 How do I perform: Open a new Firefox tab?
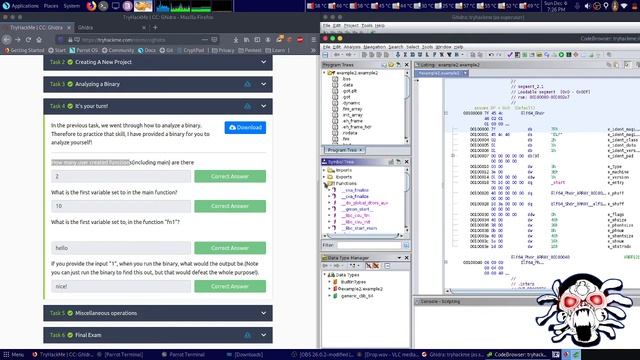pos(155,27)
